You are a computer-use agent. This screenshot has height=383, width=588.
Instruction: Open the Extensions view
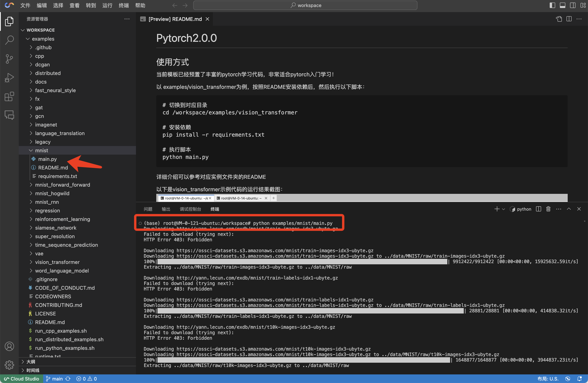[9, 96]
